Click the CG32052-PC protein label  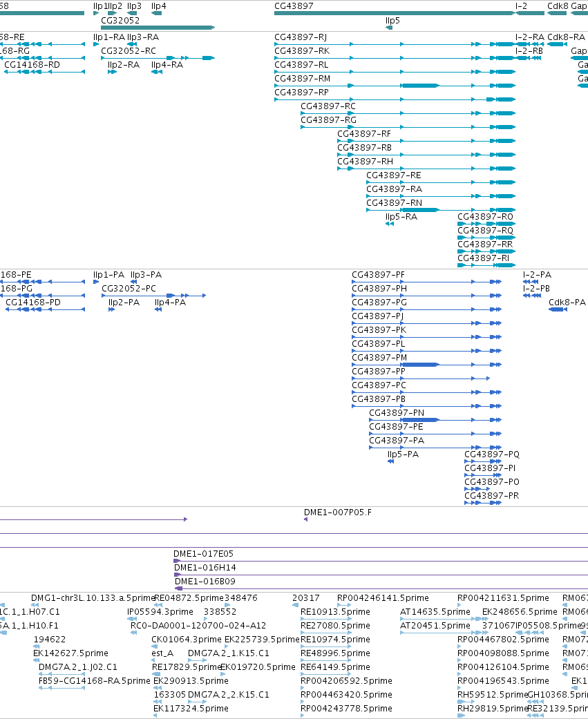[x=129, y=289]
